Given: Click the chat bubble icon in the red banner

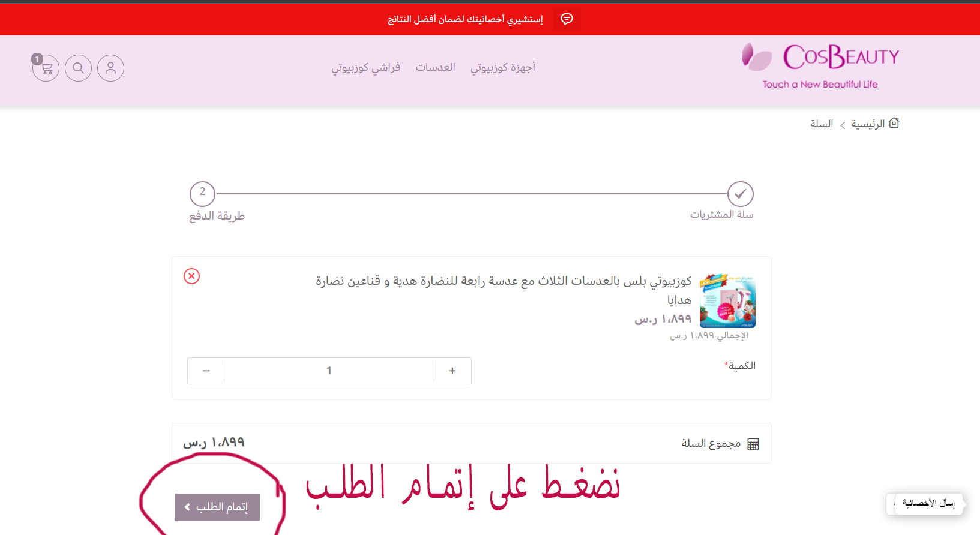Looking at the screenshot, I should [566, 19].
